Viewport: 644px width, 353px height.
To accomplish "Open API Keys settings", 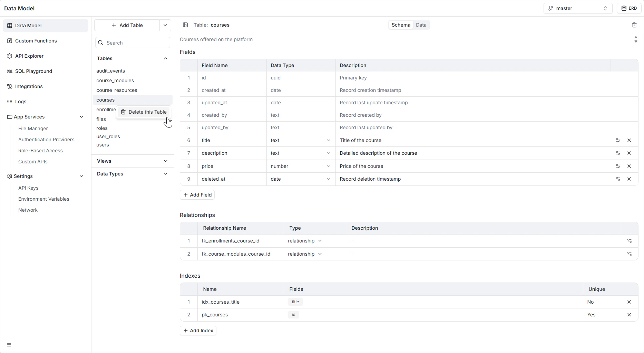I will coord(28,188).
